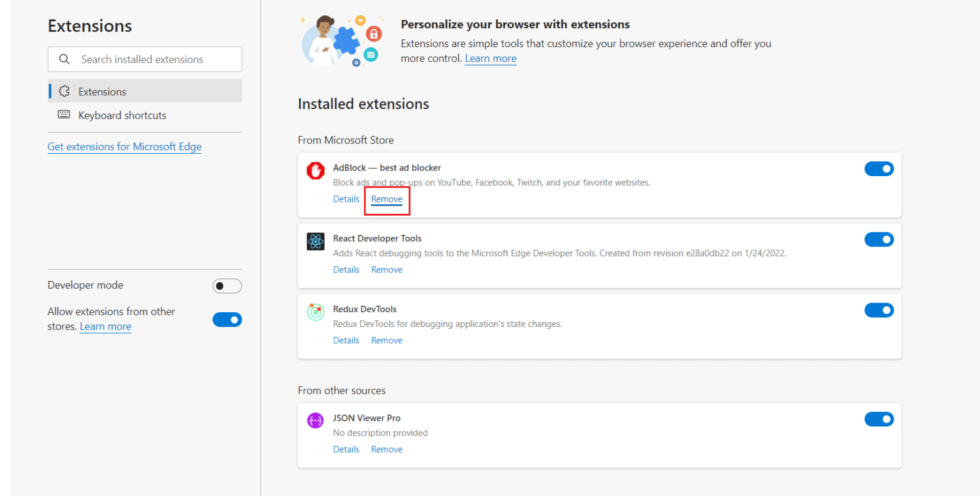Open JSON Viewer Pro Details
This screenshot has height=496, width=980.
point(346,449)
